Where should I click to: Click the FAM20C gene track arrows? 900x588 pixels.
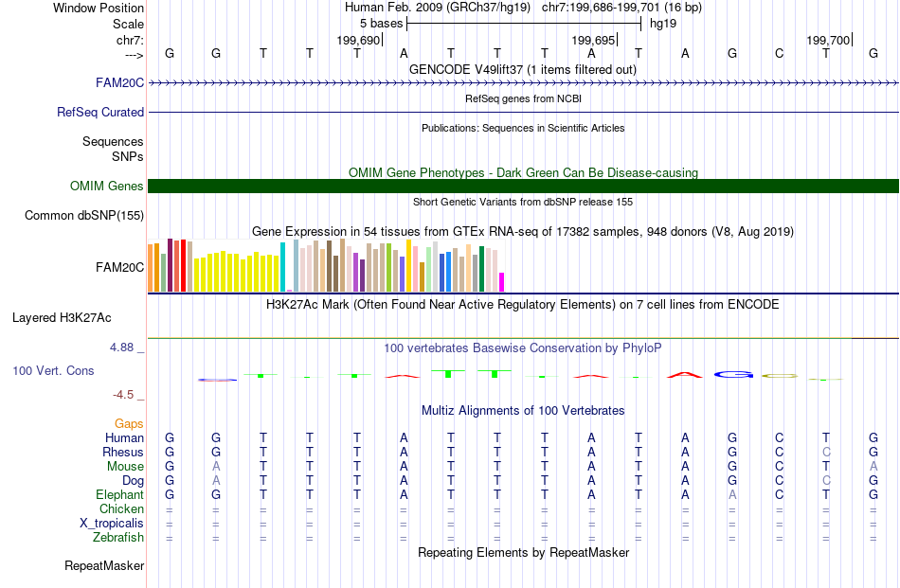[x=524, y=83]
